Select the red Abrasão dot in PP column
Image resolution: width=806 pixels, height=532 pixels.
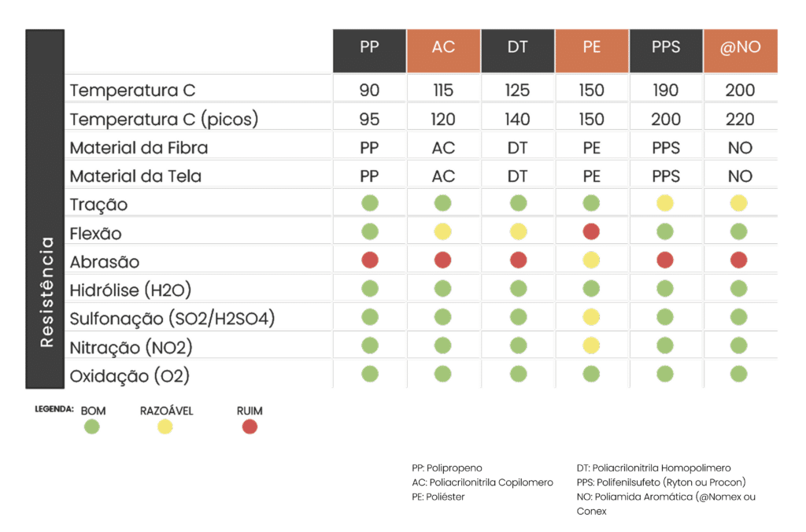pyautogui.click(x=369, y=260)
